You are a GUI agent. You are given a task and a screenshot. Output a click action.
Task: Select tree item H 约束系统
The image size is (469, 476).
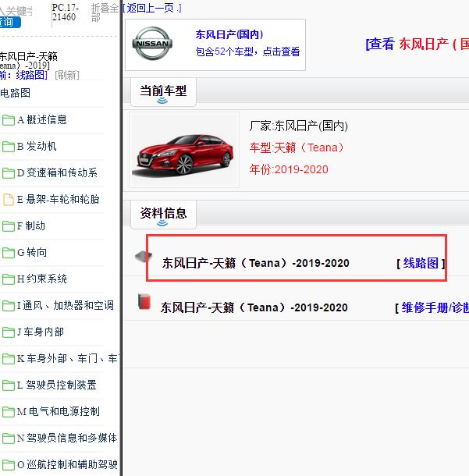click(x=42, y=279)
